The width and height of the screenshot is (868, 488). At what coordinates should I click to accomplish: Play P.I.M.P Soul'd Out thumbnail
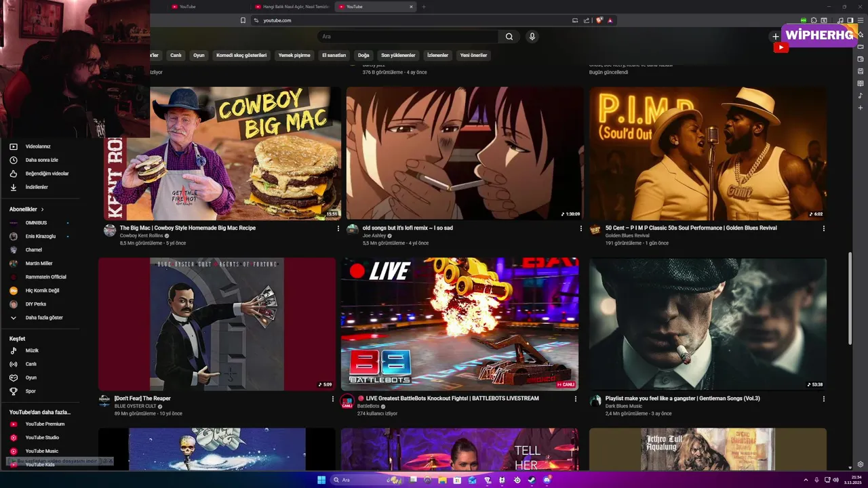tap(708, 153)
